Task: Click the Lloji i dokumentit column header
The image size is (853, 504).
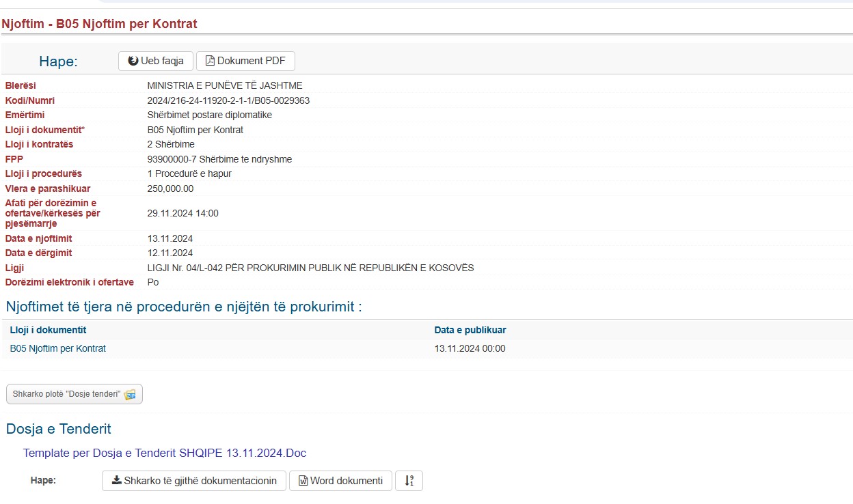Action: tap(49, 330)
